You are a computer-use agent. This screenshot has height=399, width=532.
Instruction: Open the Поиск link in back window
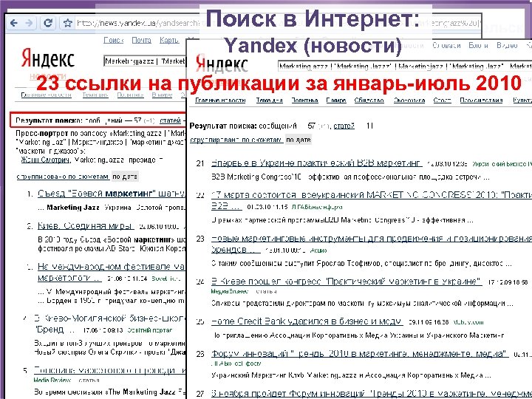click(x=113, y=40)
